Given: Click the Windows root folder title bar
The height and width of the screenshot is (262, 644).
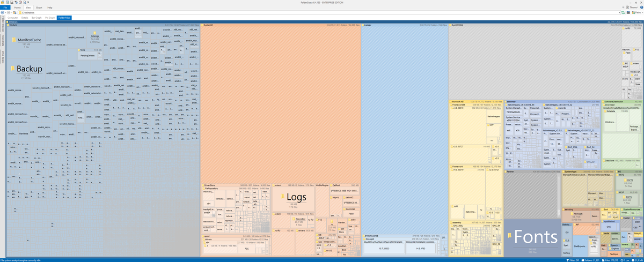Looking at the screenshot, I should pos(324,21).
